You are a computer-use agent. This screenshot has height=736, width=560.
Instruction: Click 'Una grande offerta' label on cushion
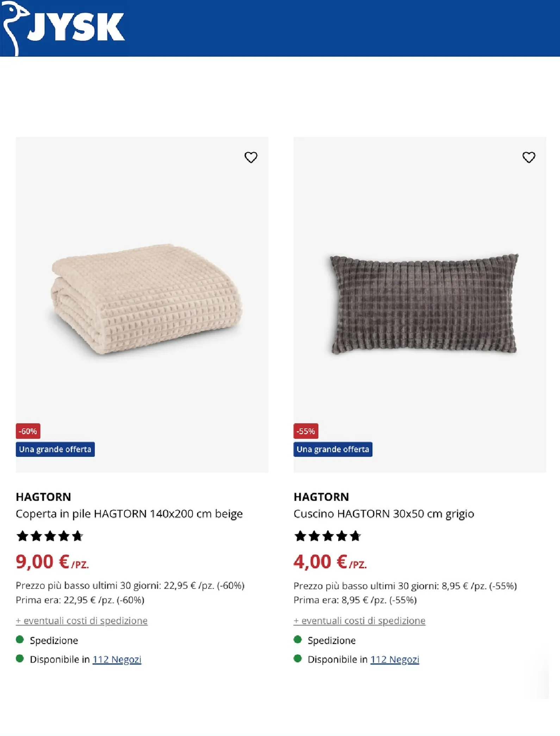point(333,449)
